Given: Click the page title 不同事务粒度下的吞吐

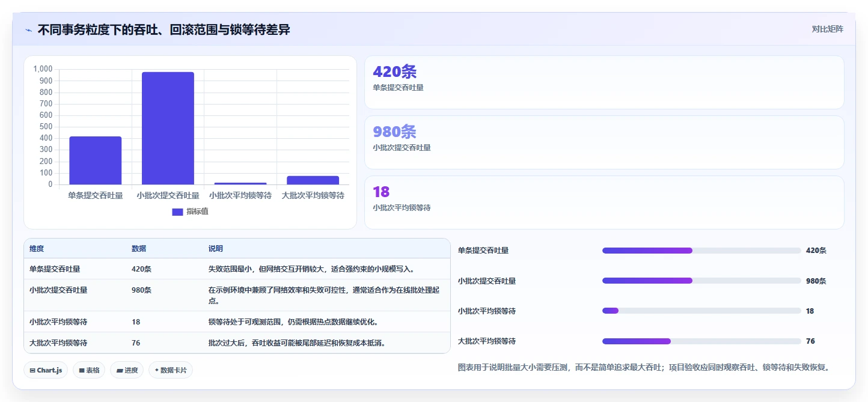Looking at the screenshot, I should pos(164,29).
